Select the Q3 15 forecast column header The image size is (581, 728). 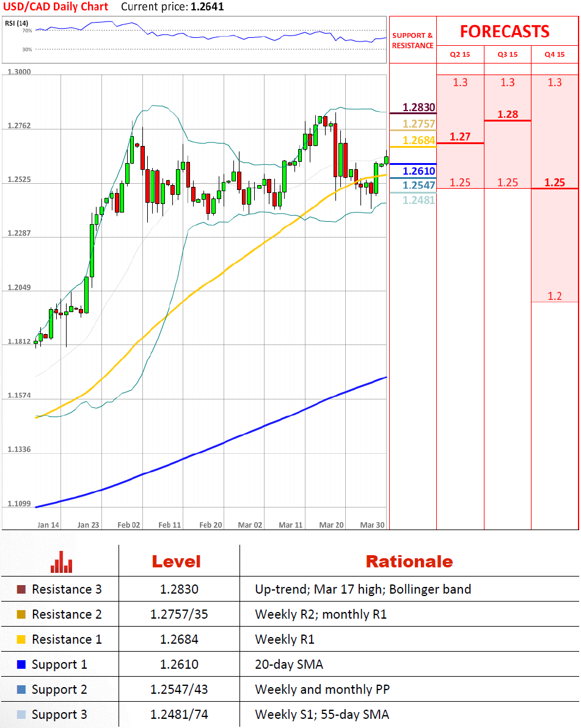tap(507, 54)
